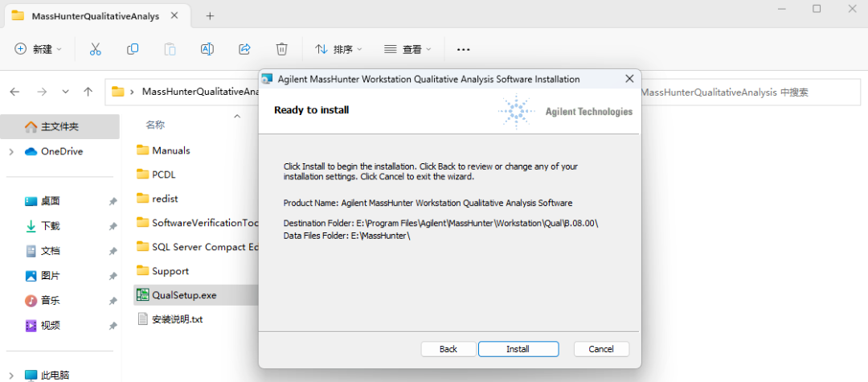Click the 安装说明.txt document icon
Image resolution: width=868 pixels, height=382 pixels.
click(143, 319)
